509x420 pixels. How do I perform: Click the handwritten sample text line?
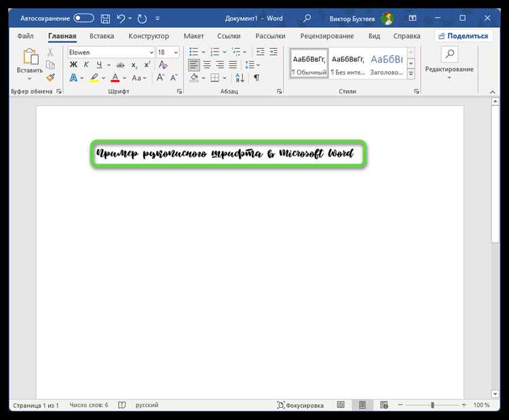[225, 153]
